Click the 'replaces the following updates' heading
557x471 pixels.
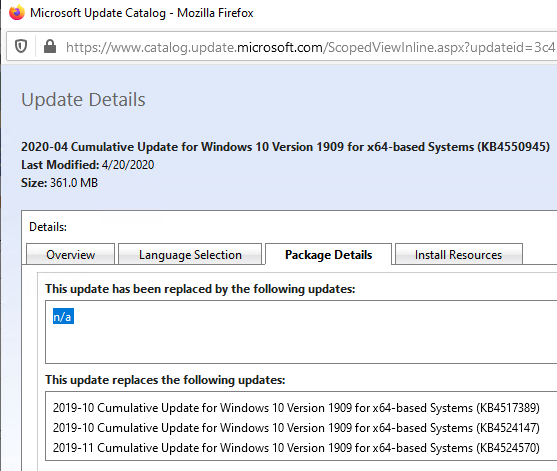[x=165, y=380]
